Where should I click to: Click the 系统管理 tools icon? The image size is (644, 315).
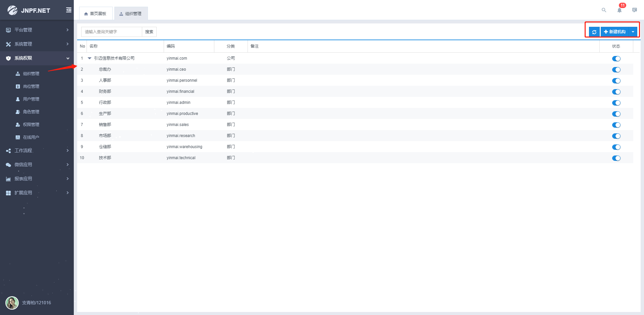8,44
